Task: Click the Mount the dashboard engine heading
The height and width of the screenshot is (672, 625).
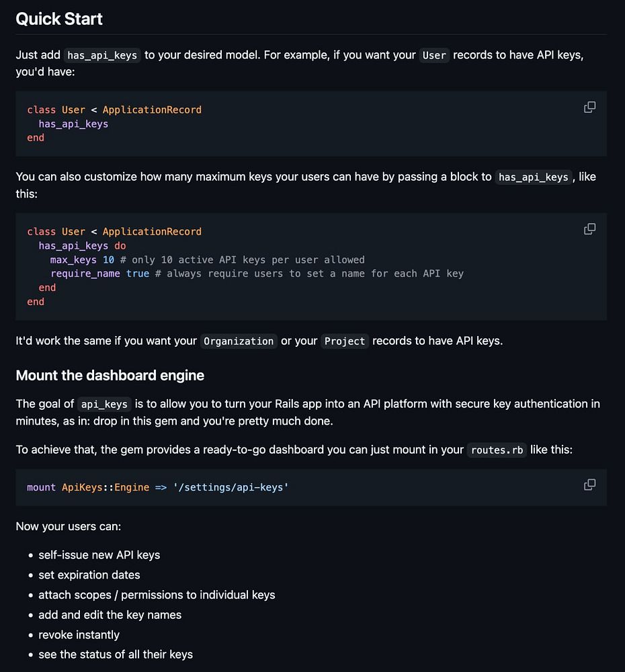Action: point(110,375)
